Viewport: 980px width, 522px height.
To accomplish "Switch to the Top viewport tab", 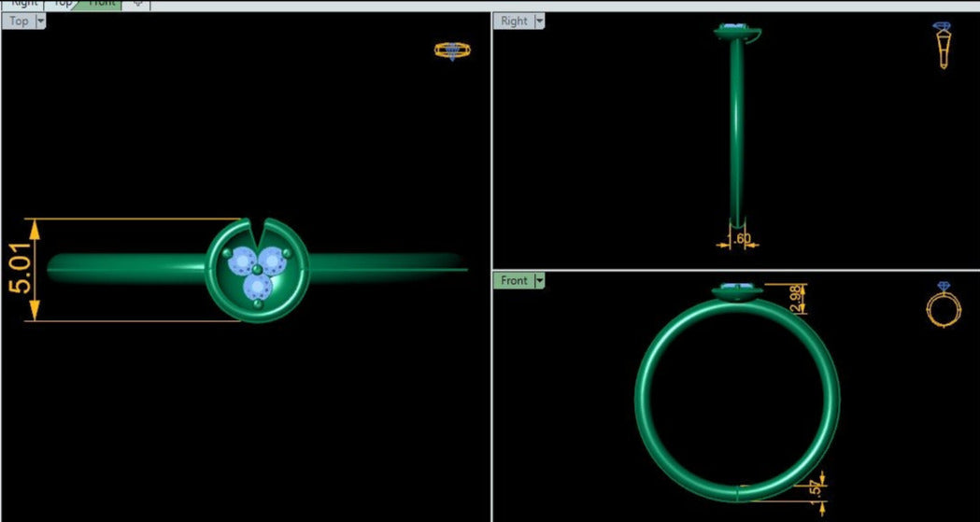I will [63, 4].
